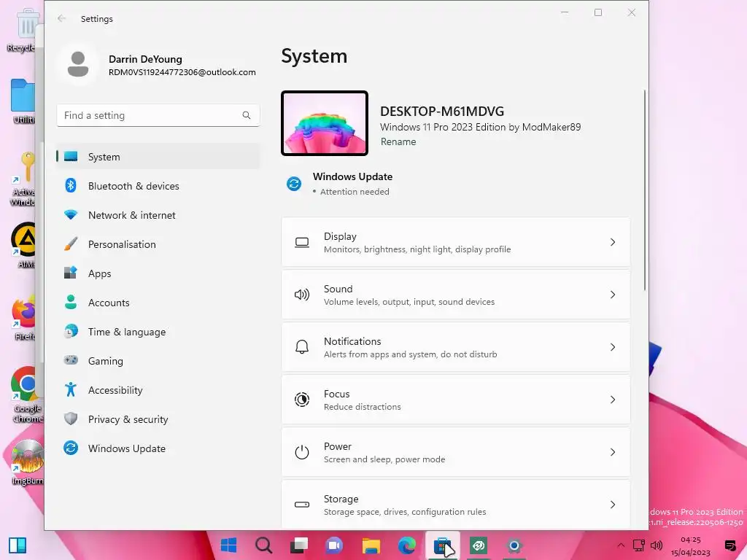Screen dimensions: 747x560
Task: Click the user profile avatar picture
Action: 78,64
